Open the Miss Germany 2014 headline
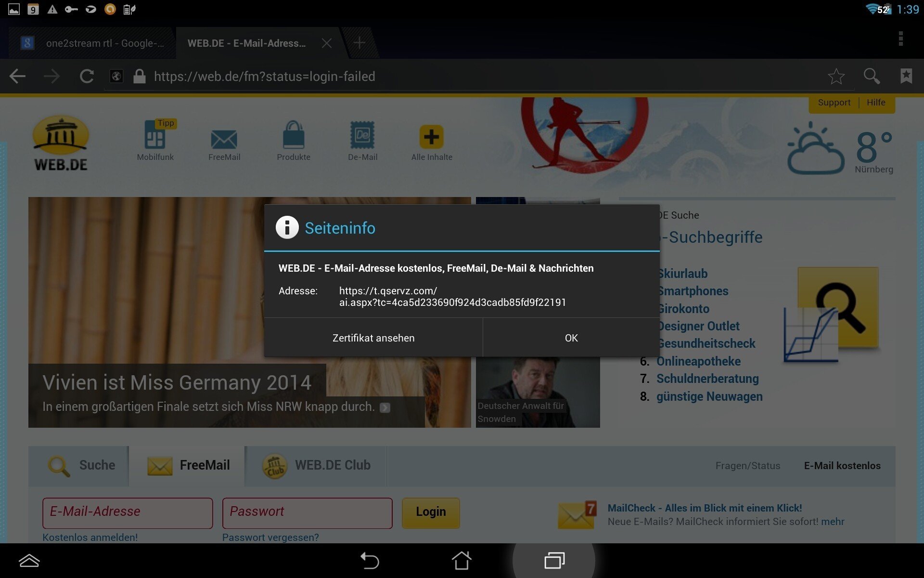The width and height of the screenshot is (924, 578). [177, 382]
